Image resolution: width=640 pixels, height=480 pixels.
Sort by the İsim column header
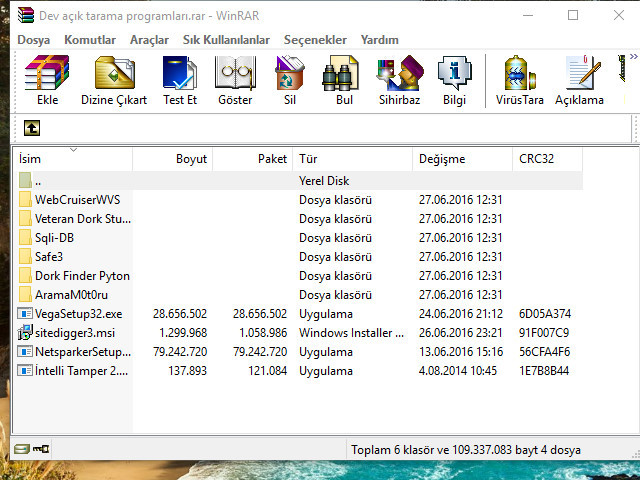point(73,159)
